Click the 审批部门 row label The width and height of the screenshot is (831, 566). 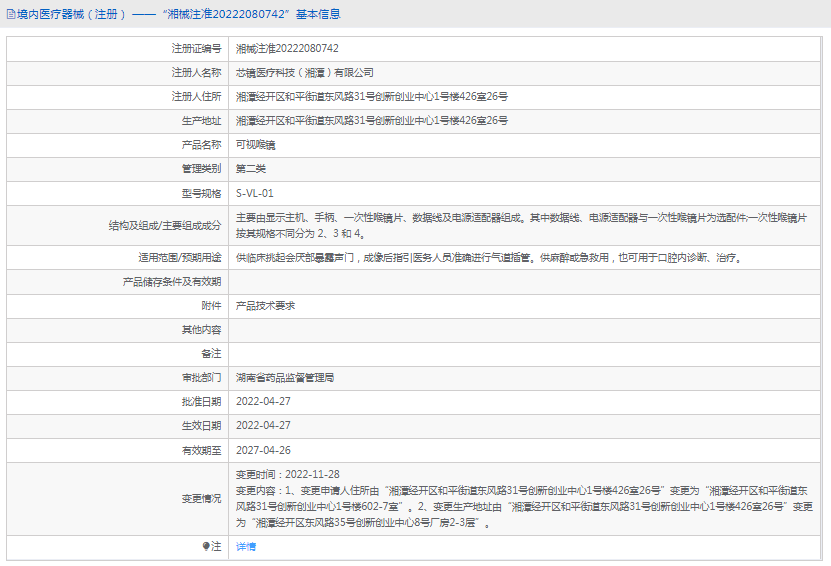pos(201,377)
